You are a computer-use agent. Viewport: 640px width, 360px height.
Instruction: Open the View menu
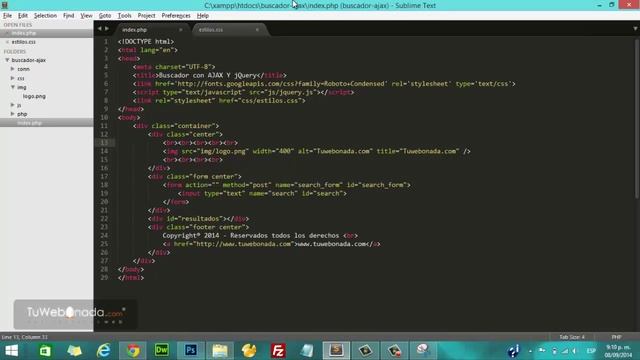tap(86, 16)
